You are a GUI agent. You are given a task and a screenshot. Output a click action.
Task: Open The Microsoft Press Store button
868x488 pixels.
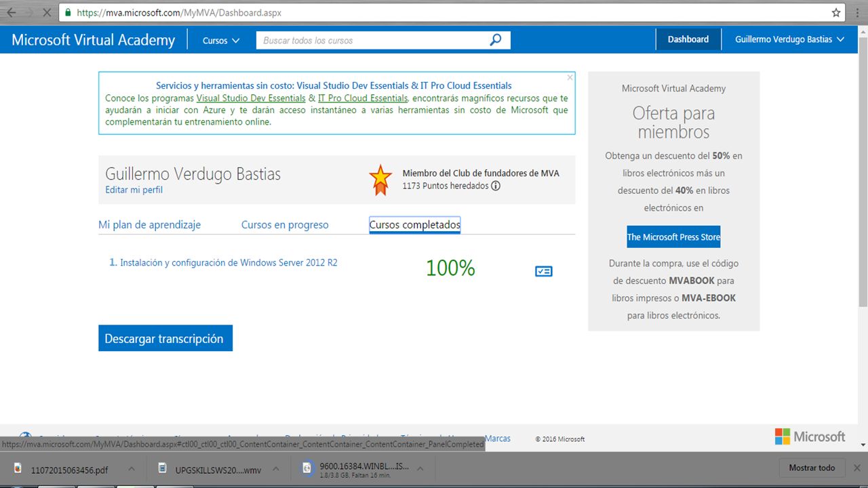tap(673, 237)
